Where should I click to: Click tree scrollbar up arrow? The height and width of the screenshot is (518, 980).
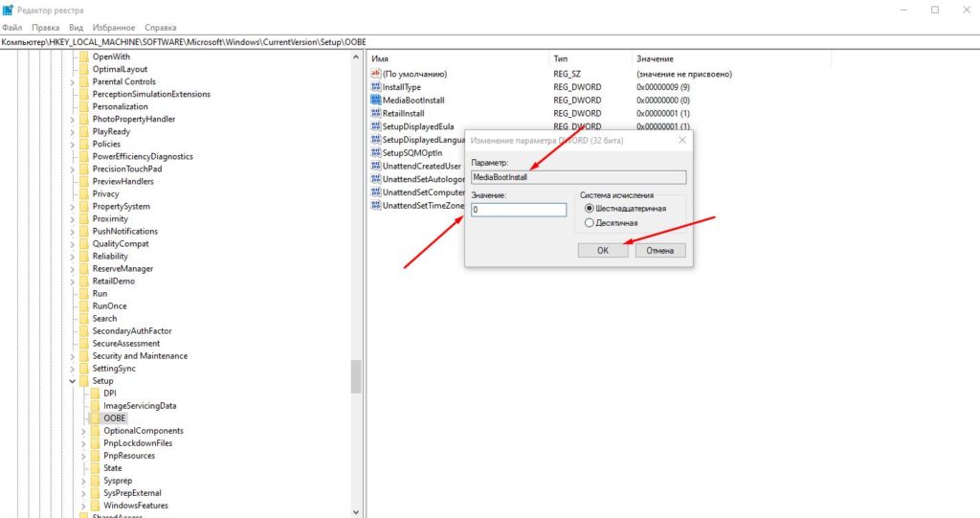coord(356,56)
